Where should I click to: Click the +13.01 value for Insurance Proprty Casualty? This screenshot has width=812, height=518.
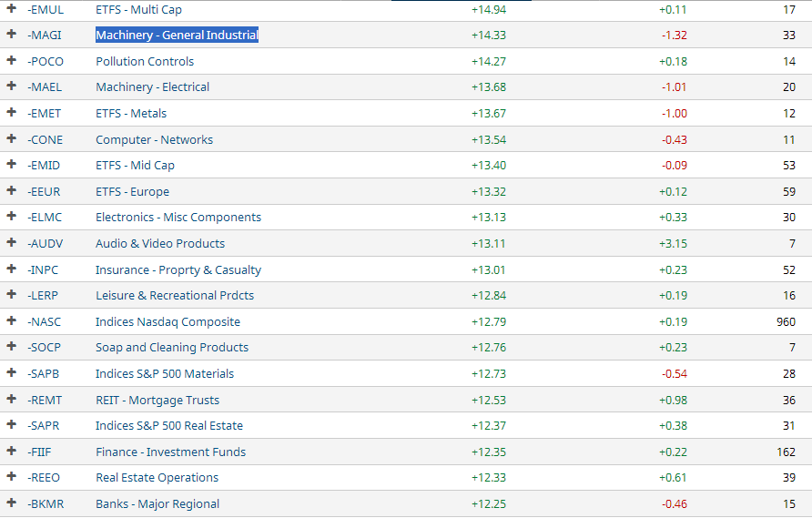488,270
